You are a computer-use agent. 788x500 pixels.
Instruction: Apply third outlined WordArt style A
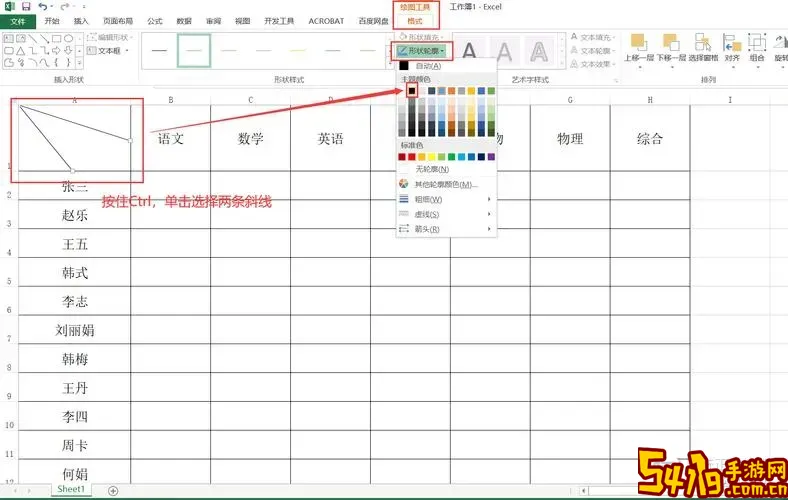(539, 51)
